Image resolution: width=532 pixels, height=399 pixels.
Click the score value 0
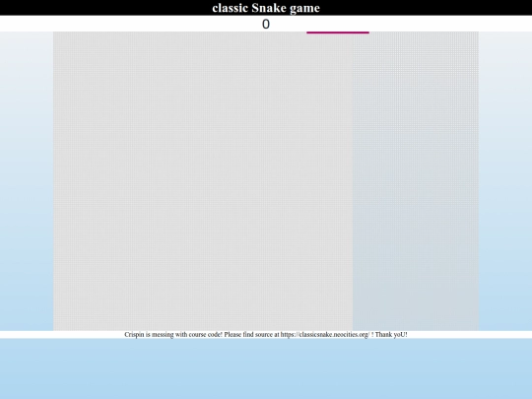coord(266,24)
